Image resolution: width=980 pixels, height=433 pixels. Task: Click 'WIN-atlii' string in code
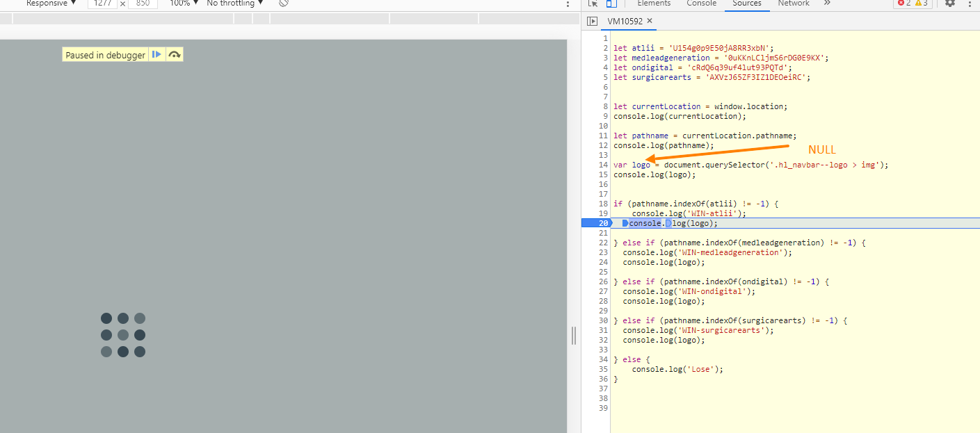712,213
